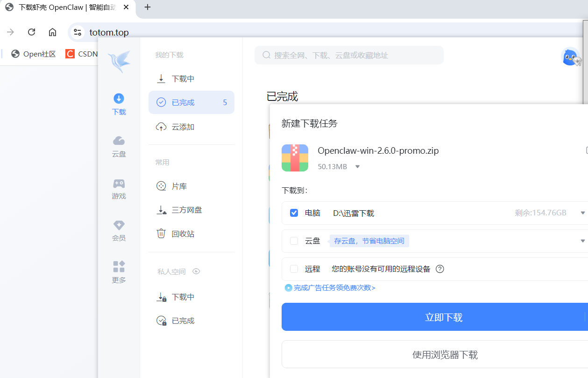The width and height of the screenshot is (588, 378).
Task: Expand the 云盘 row dropdown arrow
Action: (x=582, y=241)
